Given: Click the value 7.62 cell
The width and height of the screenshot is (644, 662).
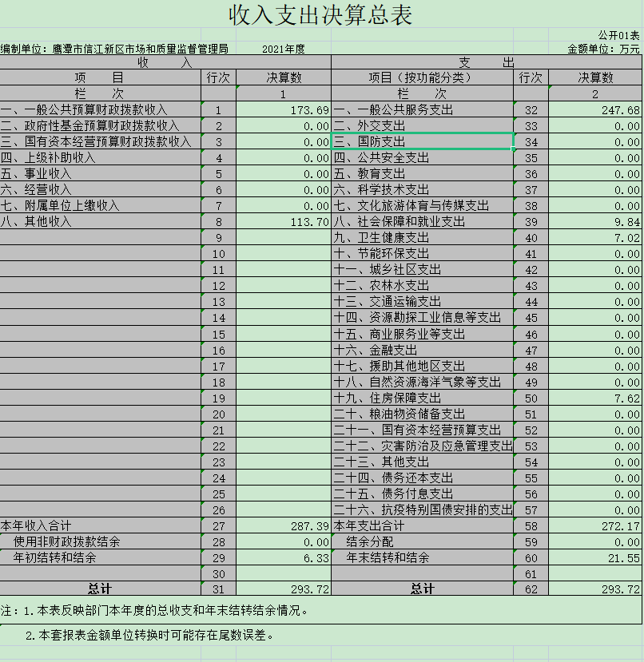Looking at the screenshot, I should [x=595, y=398].
